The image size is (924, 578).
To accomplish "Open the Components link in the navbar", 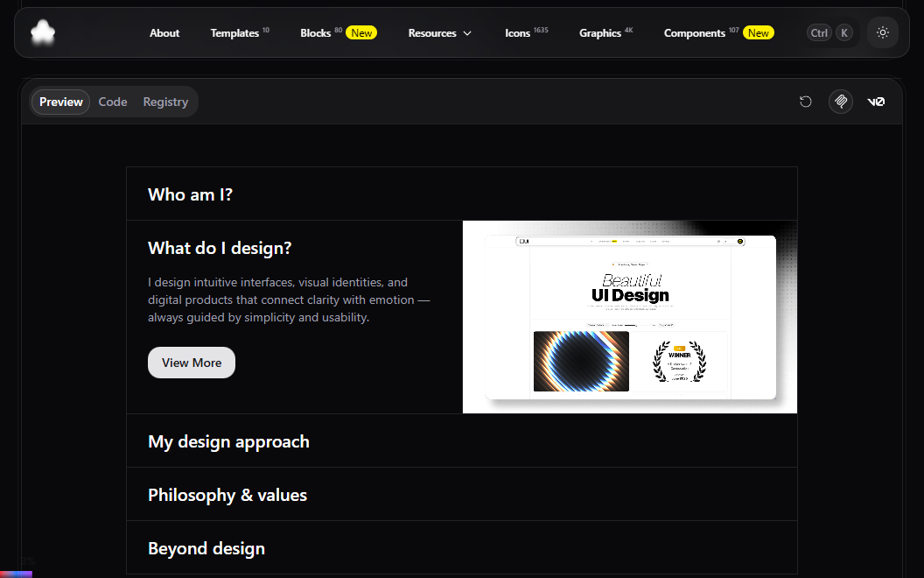I will [695, 32].
